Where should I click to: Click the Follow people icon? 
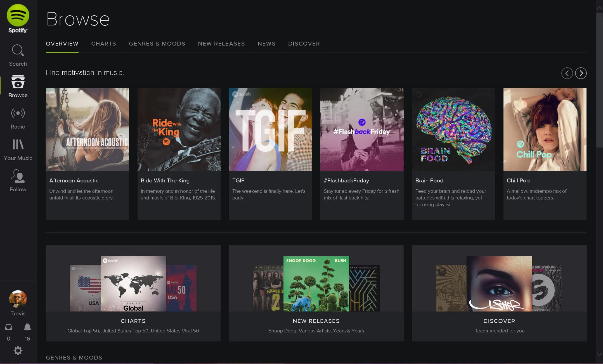[x=18, y=176]
